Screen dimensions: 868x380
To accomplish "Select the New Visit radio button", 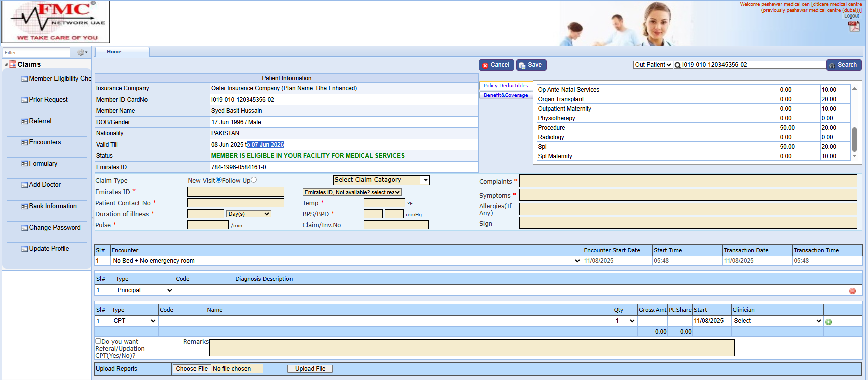I will [x=219, y=180].
